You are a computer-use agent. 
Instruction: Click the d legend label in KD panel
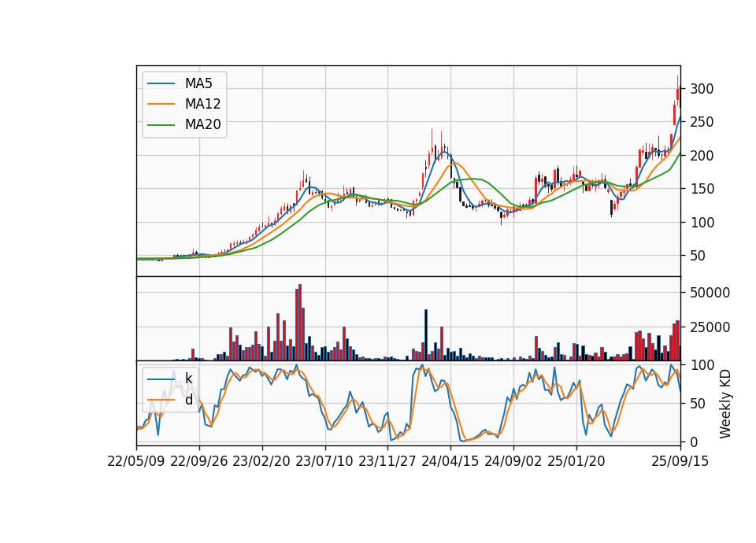[x=188, y=400]
